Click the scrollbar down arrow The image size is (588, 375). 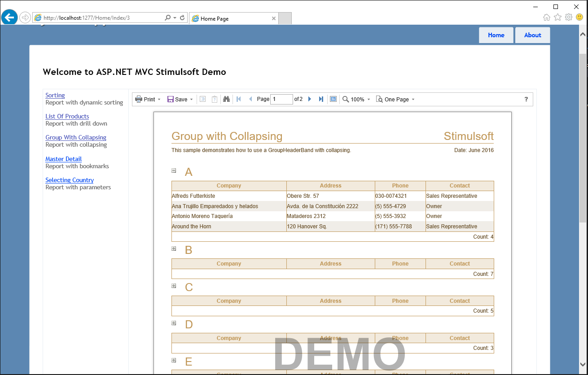click(x=583, y=364)
